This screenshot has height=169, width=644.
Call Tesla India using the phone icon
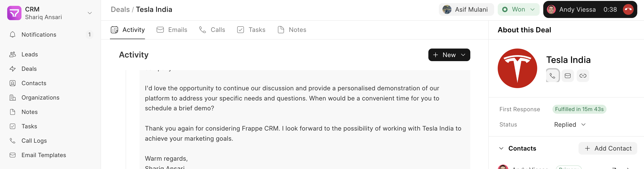552,76
